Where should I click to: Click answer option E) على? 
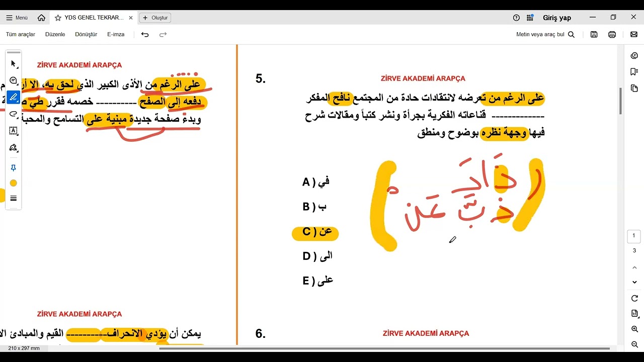pyautogui.click(x=318, y=281)
